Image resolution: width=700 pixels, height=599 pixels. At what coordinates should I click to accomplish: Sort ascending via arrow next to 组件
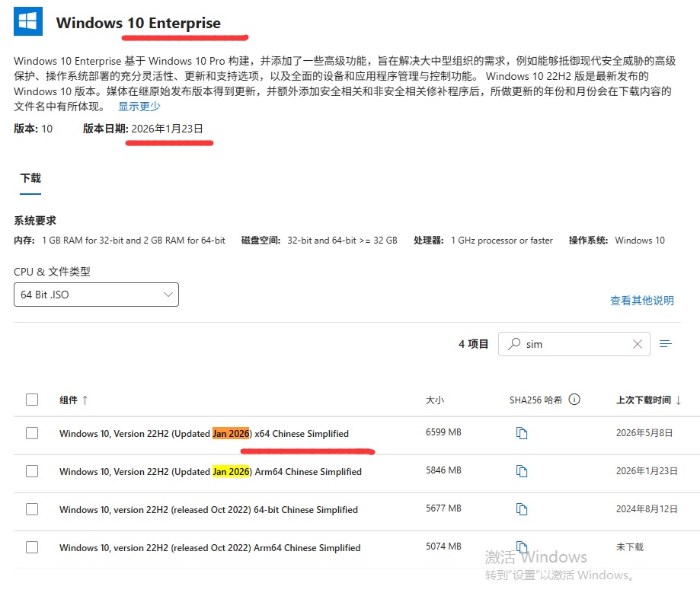[x=85, y=400]
